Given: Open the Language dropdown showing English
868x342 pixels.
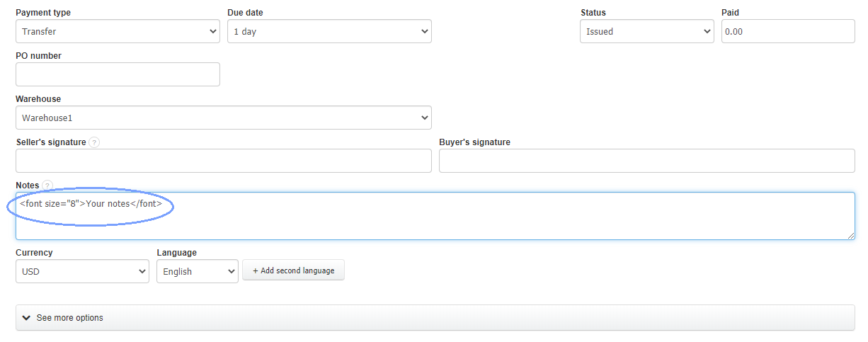Looking at the screenshot, I should pos(197,271).
